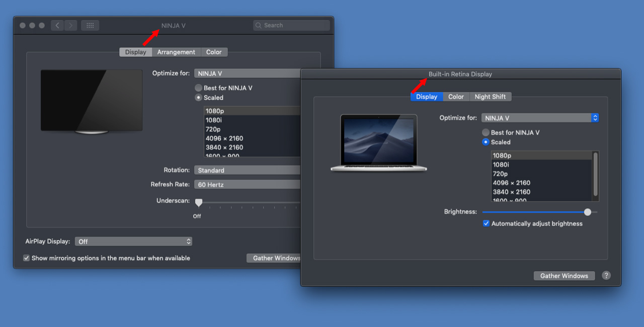This screenshot has width=644, height=327.
Task: Click the Underscan slider handle
Action: [x=199, y=202]
